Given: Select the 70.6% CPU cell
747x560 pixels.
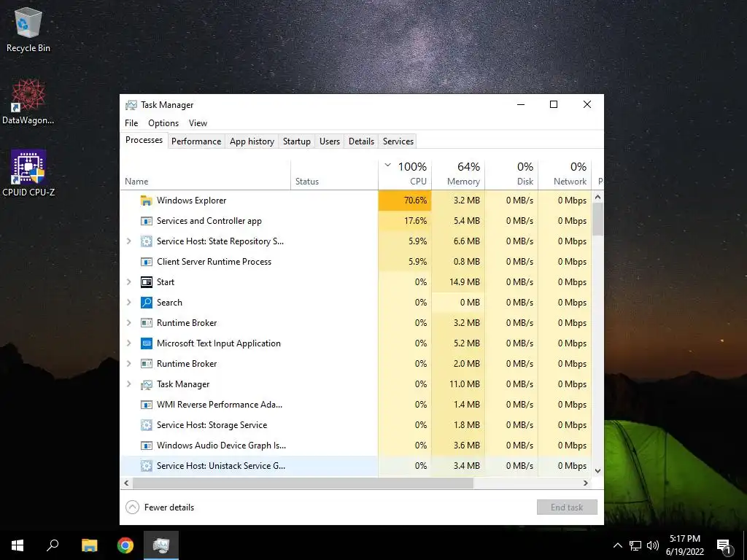Looking at the screenshot, I should (405, 201).
